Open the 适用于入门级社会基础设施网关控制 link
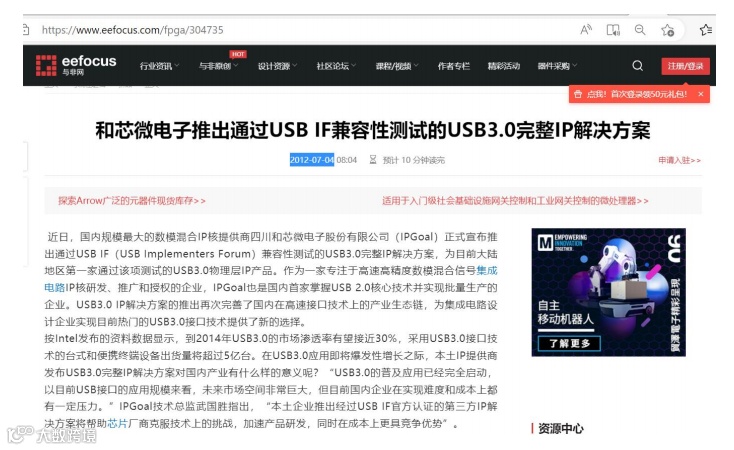 [515, 200]
